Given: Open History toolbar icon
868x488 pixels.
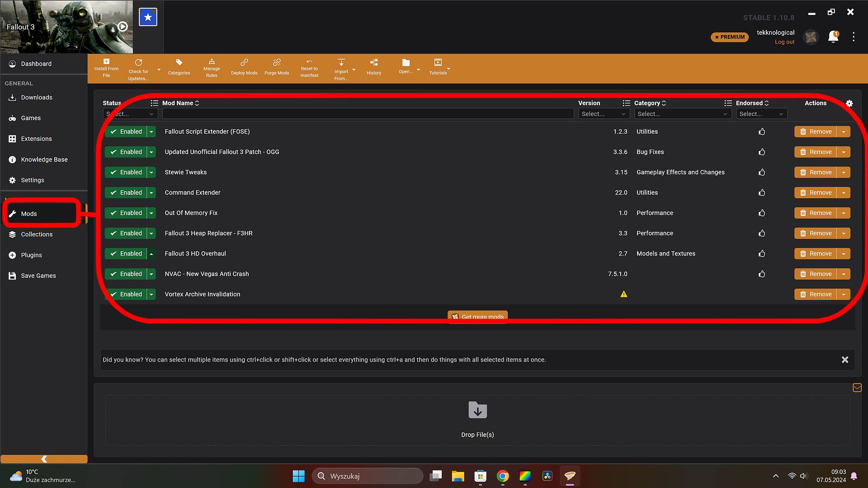Looking at the screenshot, I should pyautogui.click(x=374, y=62).
